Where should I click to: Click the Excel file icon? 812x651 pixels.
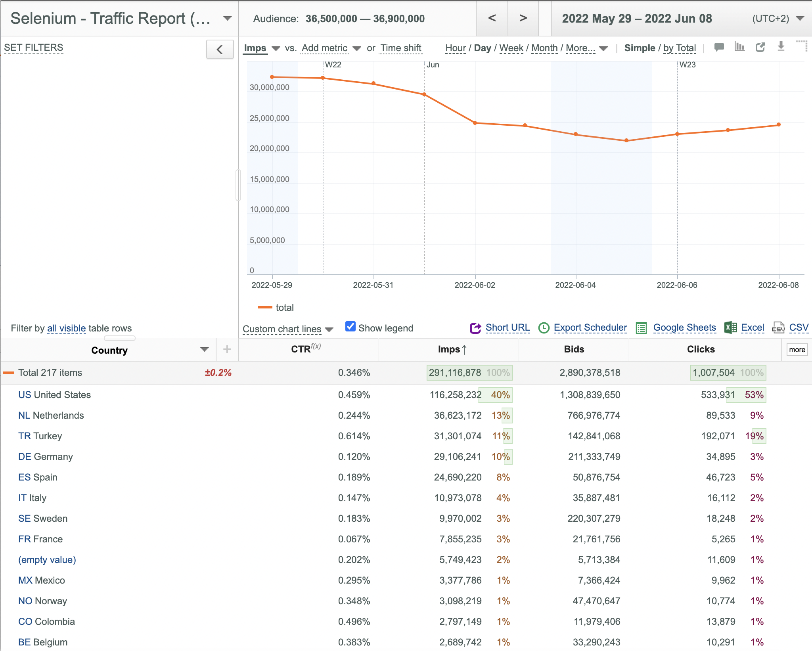pyautogui.click(x=730, y=327)
